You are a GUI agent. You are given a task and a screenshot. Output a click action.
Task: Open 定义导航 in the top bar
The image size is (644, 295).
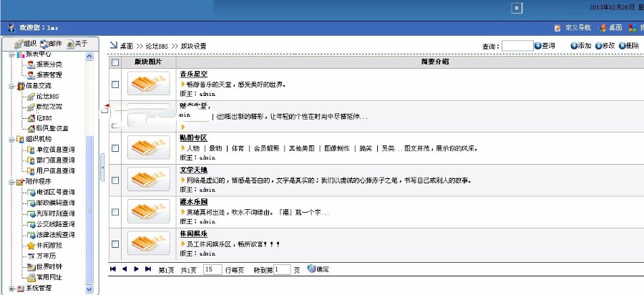click(572, 27)
